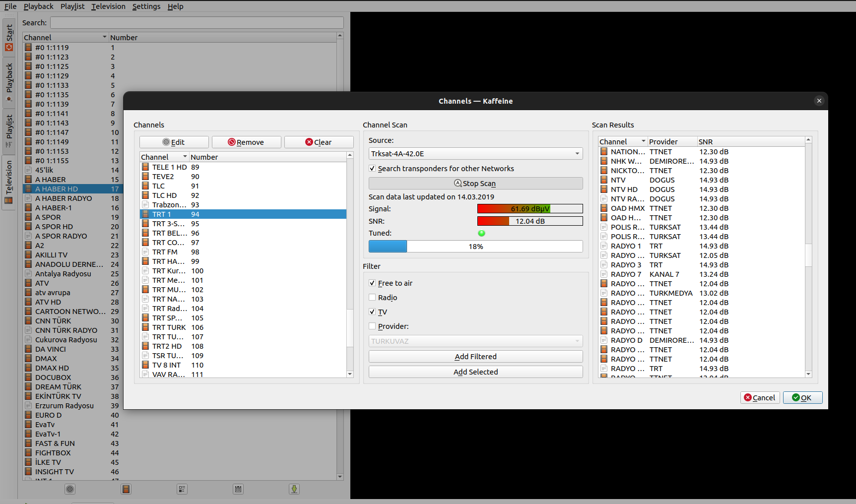Click the Edit button
Screen dimensions: 856x504
click(174, 142)
